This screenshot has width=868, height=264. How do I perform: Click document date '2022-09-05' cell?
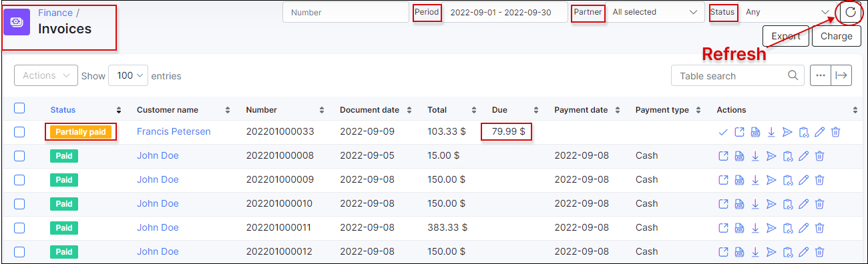(x=367, y=156)
